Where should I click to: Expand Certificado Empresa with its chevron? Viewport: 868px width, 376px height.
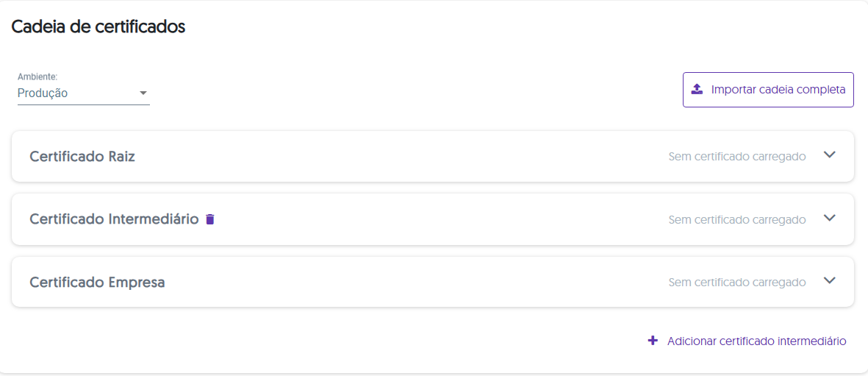tap(830, 281)
